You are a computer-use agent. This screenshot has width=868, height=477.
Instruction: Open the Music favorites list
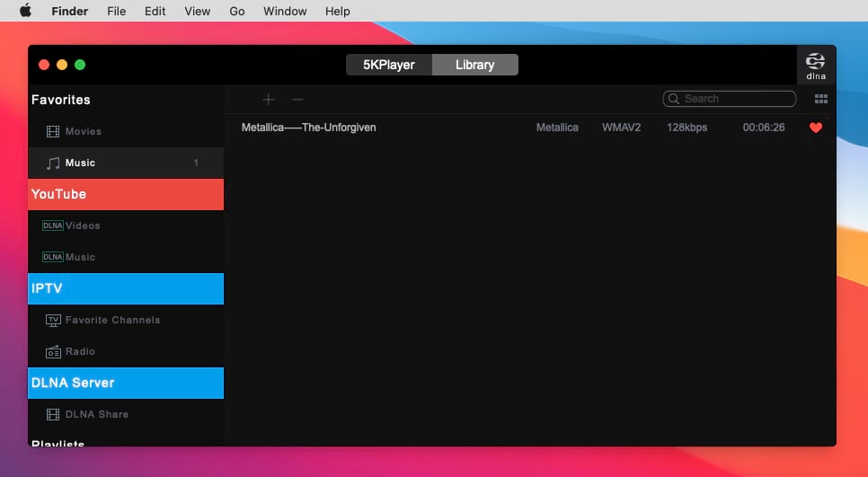[x=126, y=163]
